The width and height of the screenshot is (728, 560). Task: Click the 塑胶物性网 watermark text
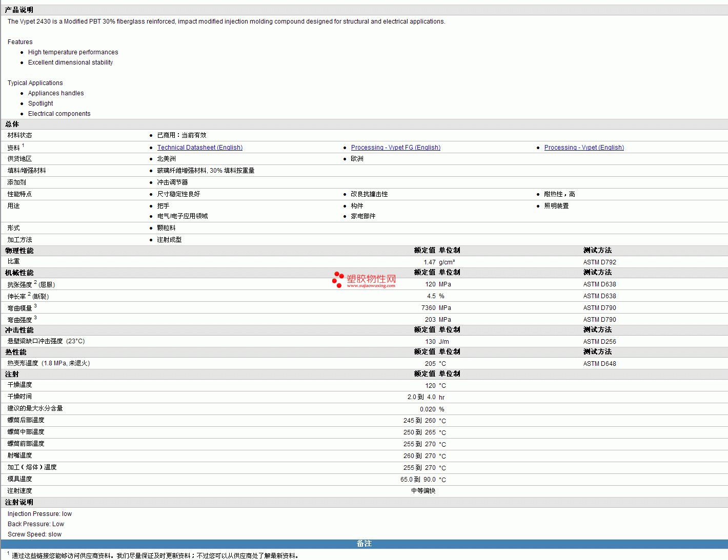[x=371, y=279]
